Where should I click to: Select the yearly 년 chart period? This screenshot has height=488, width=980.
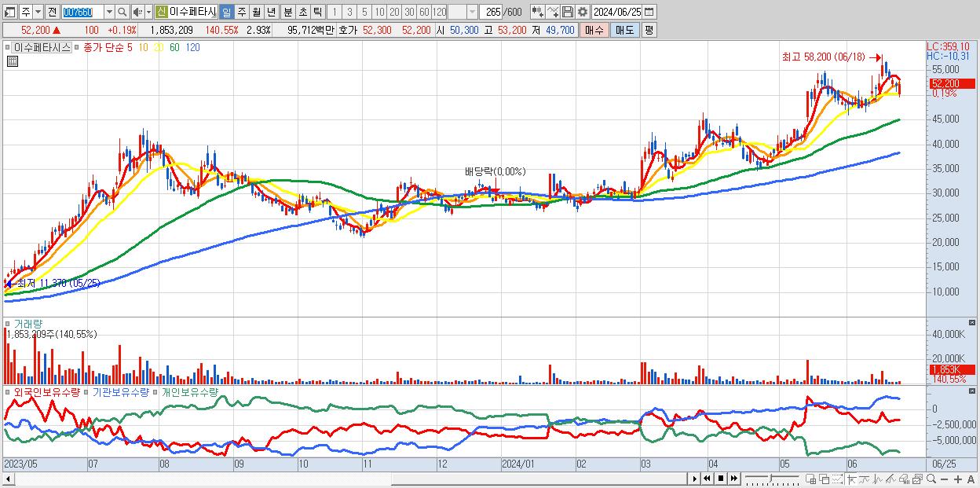(272, 12)
